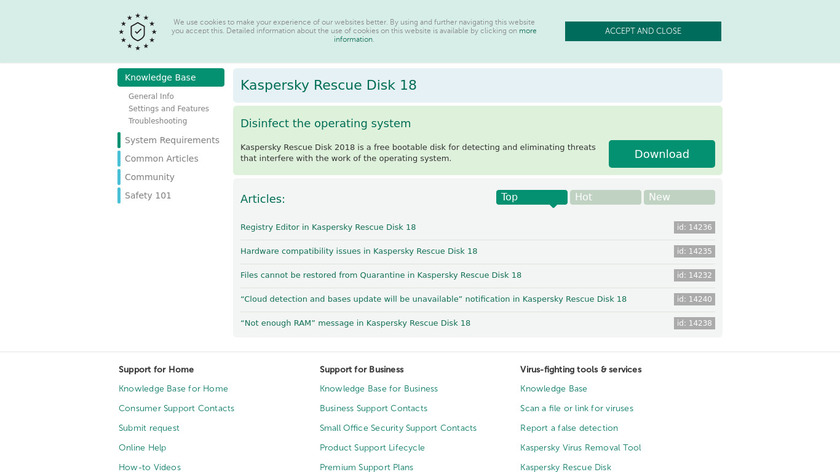This screenshot has width=840, height=472.
Task: Open Safety 101 sidebar section
Action: click(x=148, y=196)
